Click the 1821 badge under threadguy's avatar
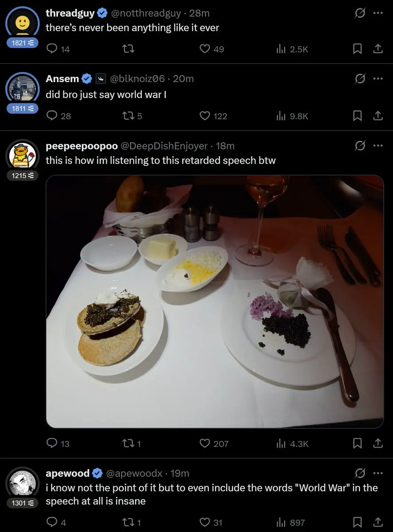 [x=22, y=43]
